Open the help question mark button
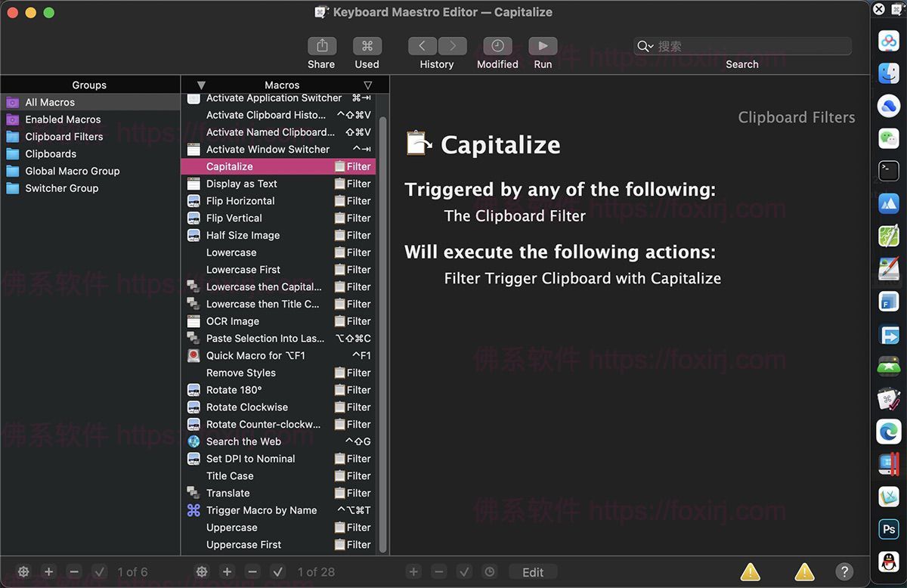The image size is (907, 588). [x=844, y=572]
